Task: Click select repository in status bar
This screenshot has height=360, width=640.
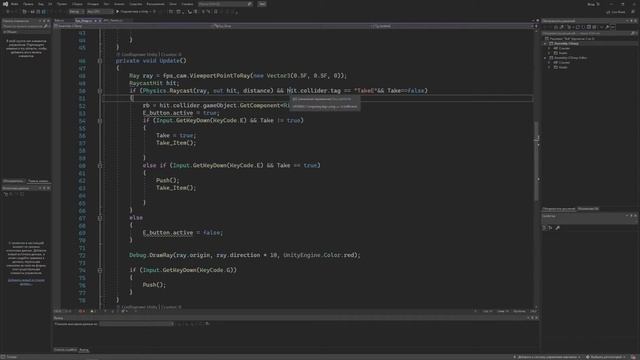Action: pos(606,357)
